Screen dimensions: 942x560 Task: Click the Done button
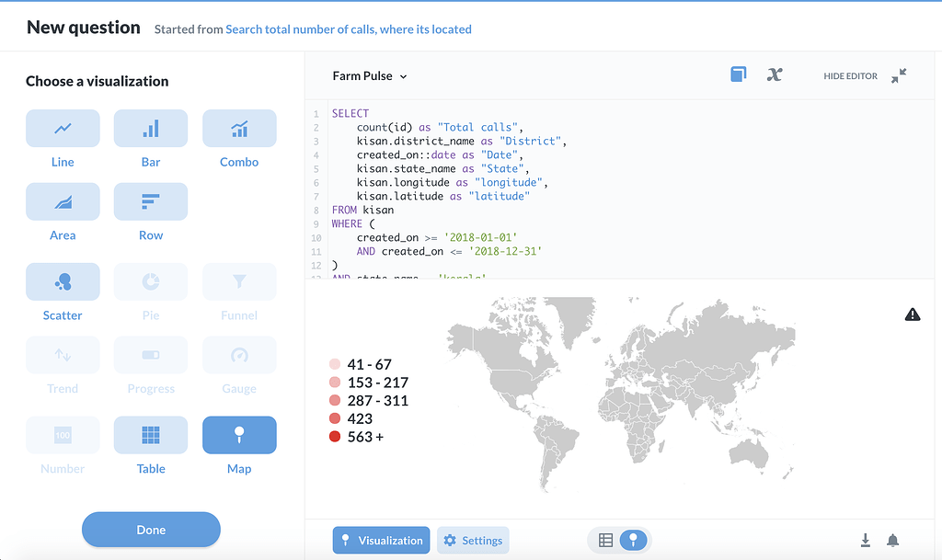(x=151, y=530)
